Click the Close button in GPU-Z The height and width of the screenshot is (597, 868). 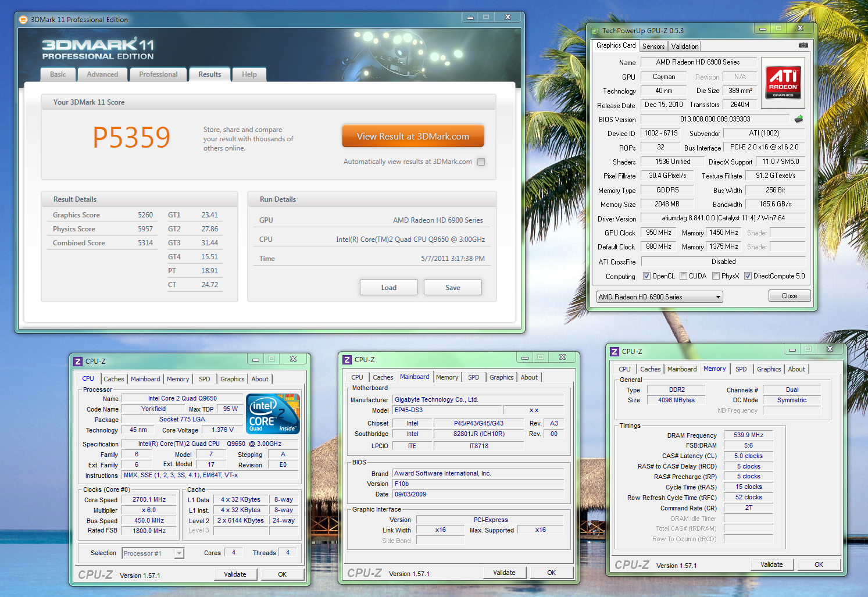[790, 296]
